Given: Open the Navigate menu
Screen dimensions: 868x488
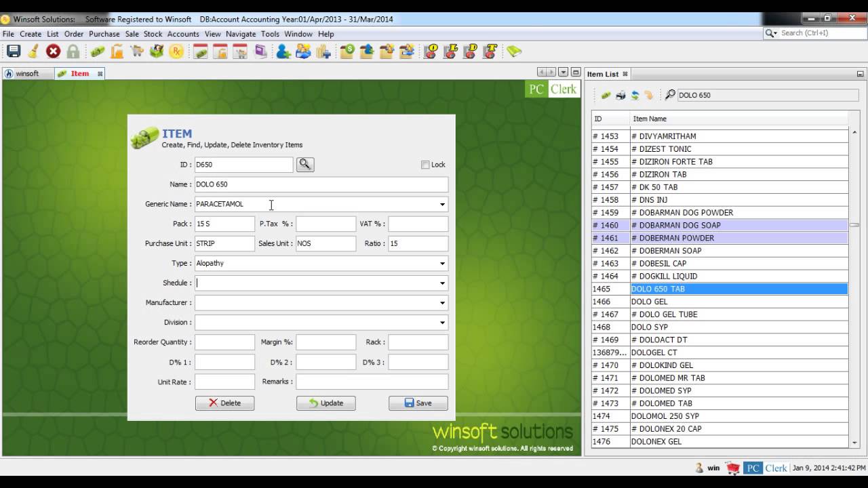Looking at the screenshot, I should (241, 34).
